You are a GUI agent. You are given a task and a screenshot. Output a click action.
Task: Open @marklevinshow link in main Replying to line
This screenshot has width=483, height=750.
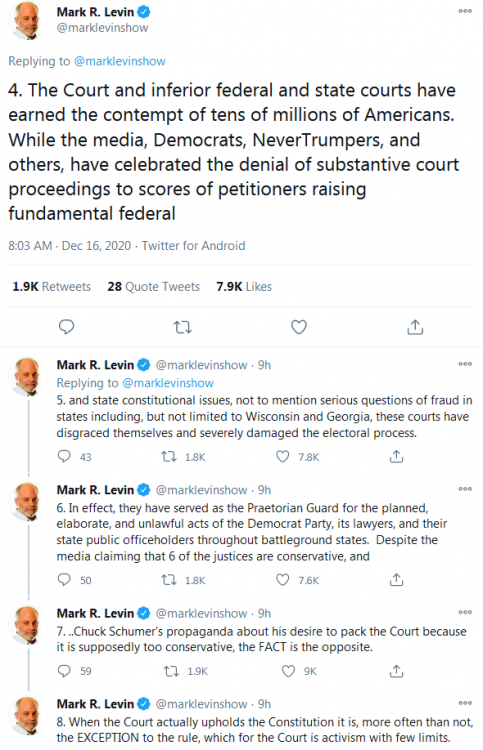(x=120, y=61)
